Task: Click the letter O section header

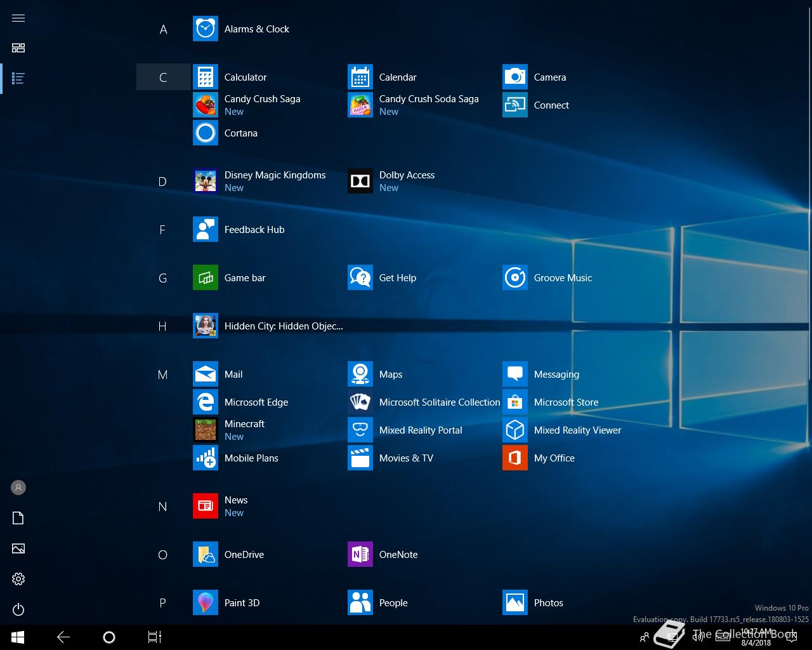Action: pyautogui.click(x=163, y=555)
